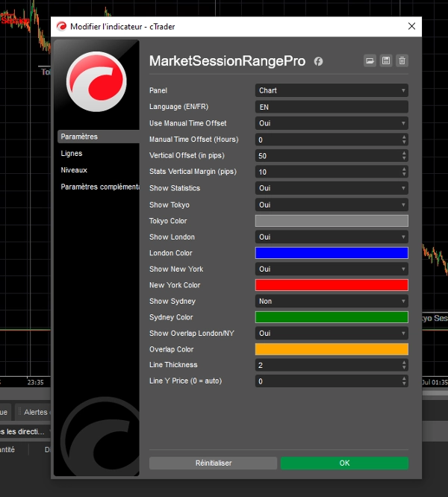Click the cTrader logo in the title bar
Screen dimensions: 448x497
[x=61, y=26]
